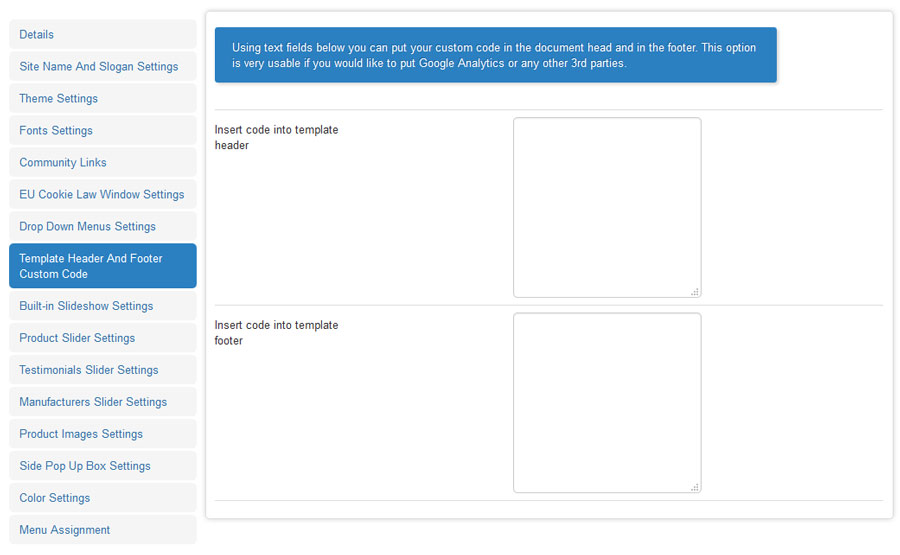Image resolution: width=900 pixels, height=555 pixels.
Task: Click the 'Insert code into template header' label
Action: [276, 138]
